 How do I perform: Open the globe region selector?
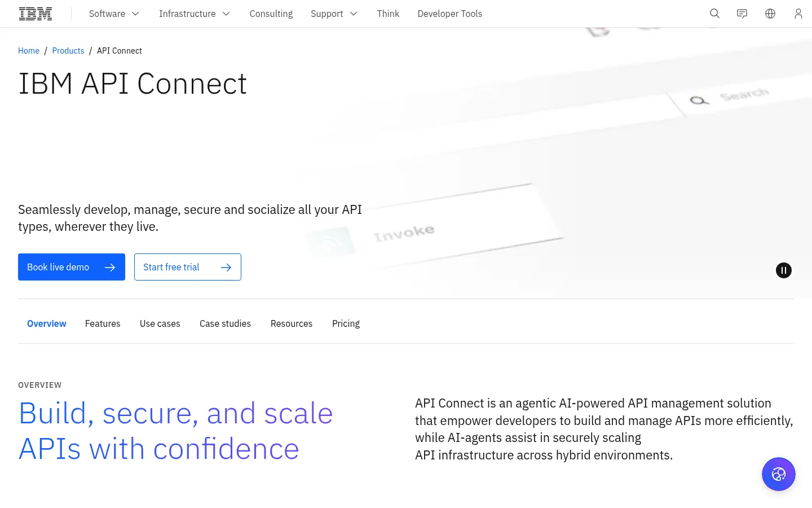(770, 14)
